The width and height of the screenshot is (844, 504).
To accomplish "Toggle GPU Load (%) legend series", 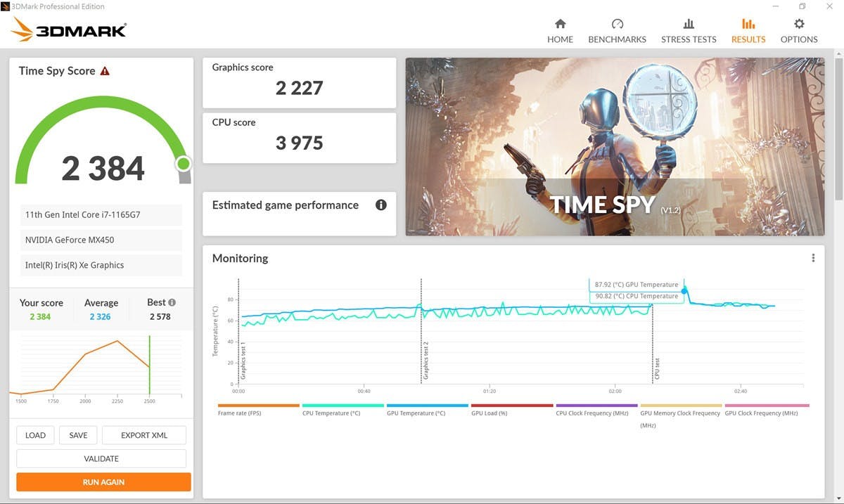I will click(x=489, y=413).
